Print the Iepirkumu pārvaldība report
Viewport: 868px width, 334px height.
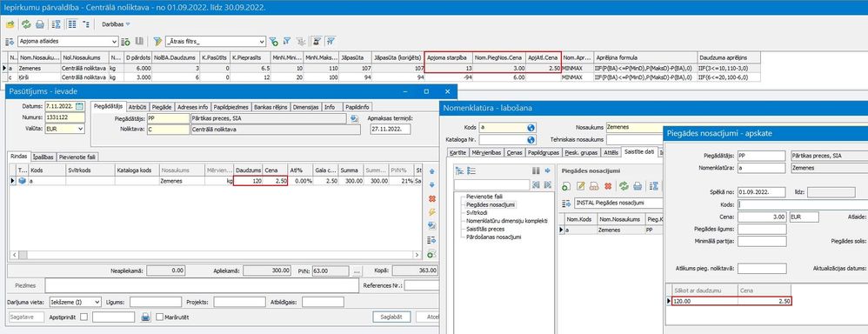[x=39, y=24]
